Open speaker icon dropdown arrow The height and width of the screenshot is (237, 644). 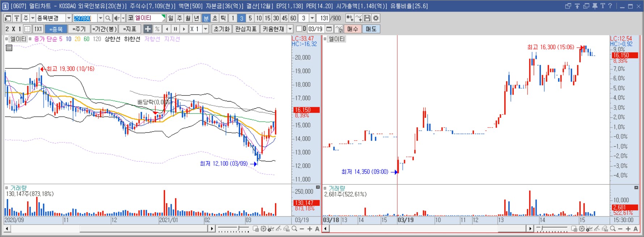123,18
